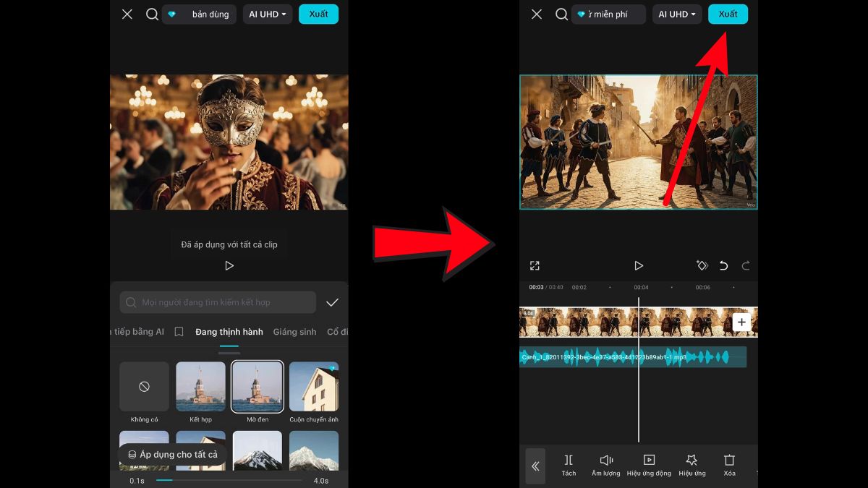Switch to the Đang thịnh hành tab

(229, 332)
